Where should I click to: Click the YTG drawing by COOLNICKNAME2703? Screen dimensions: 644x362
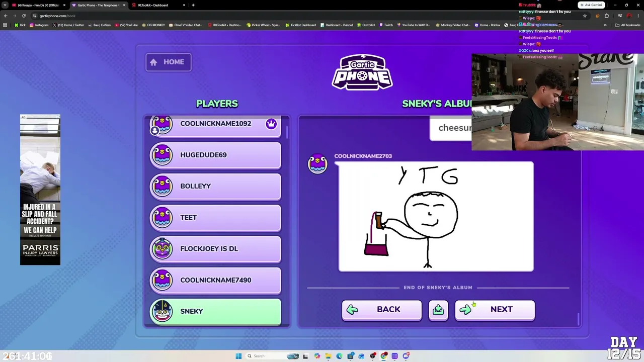pos(436,216)
